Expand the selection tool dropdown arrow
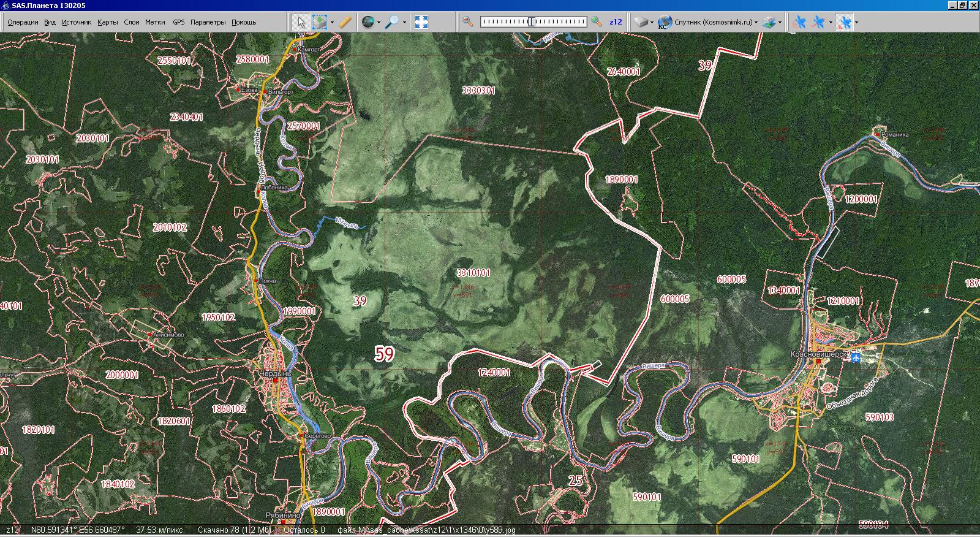The width and height of the screenshot is (980, 537). (x=333, y=23)
